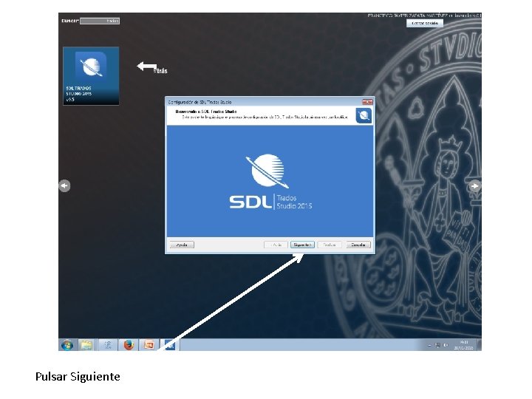Screen dimensions: 532x399
Task: Open the SDL Trados Studio 2015 application tile
Action: tap(91, 76)
